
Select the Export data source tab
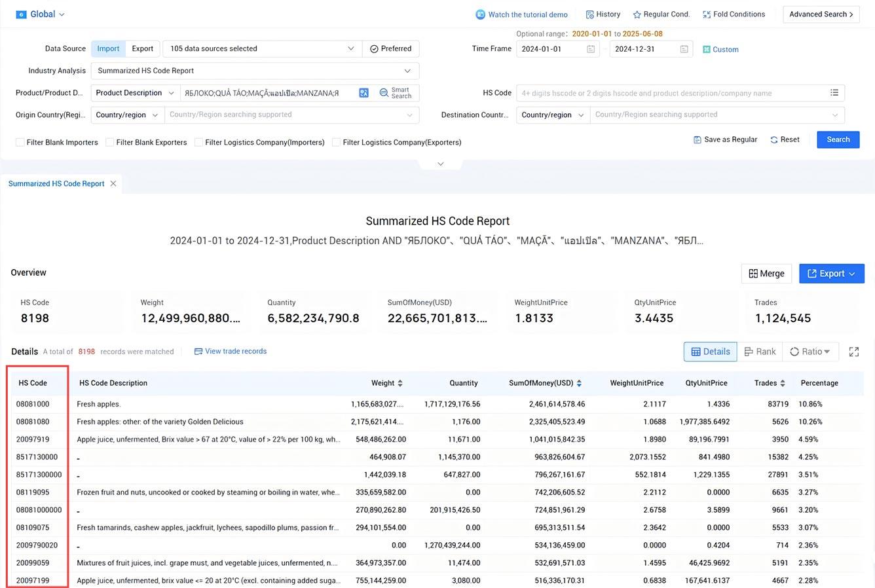(x=142, y=48)
